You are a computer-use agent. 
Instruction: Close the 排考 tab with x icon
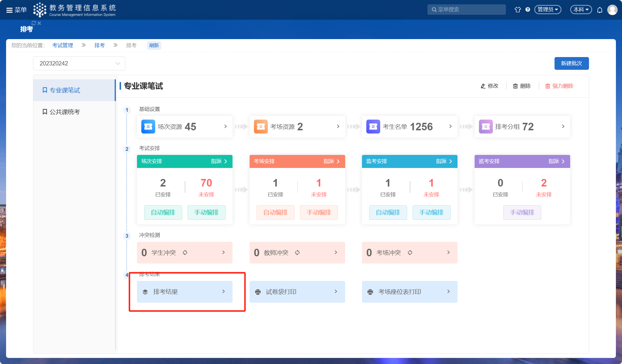(39, 23)
